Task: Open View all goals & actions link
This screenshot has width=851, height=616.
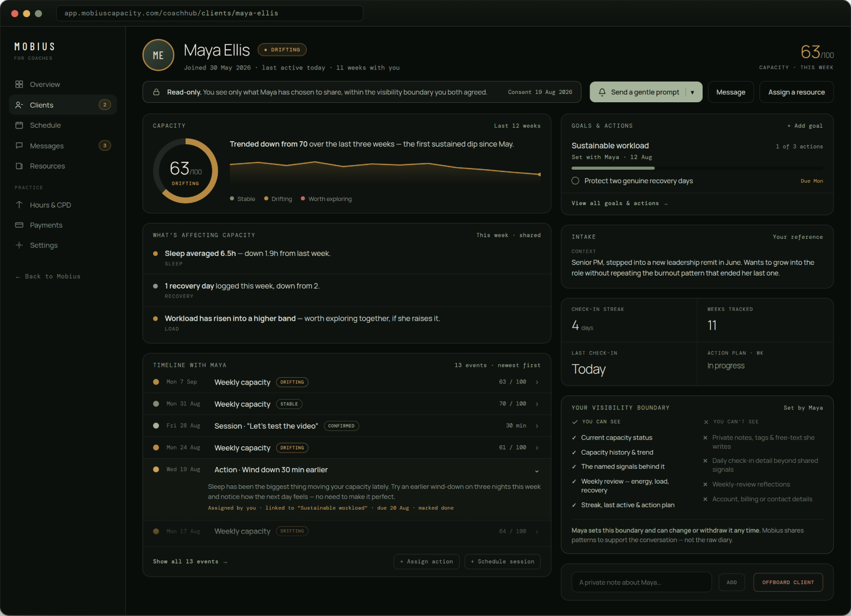Action: coord(619,203)
